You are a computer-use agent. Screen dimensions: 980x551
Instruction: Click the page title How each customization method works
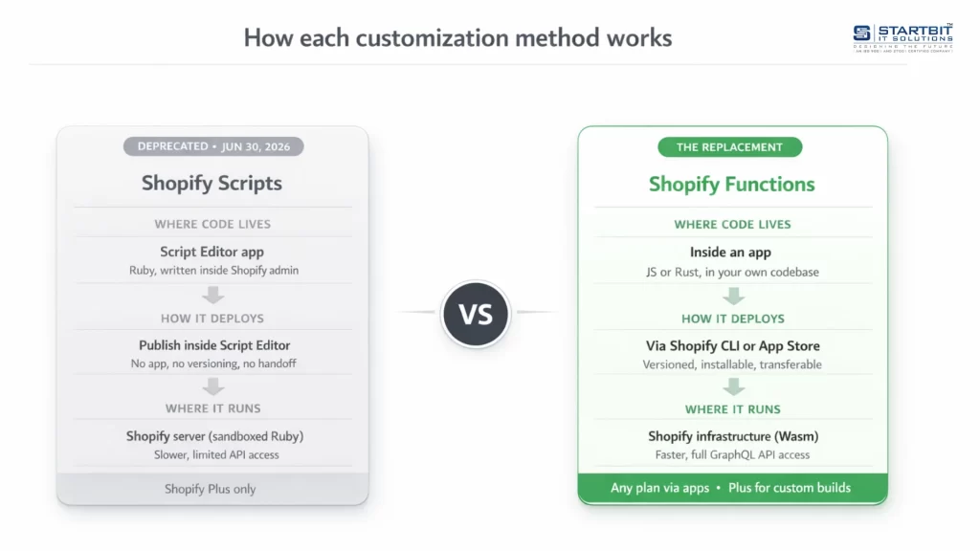tap(457, 38)
